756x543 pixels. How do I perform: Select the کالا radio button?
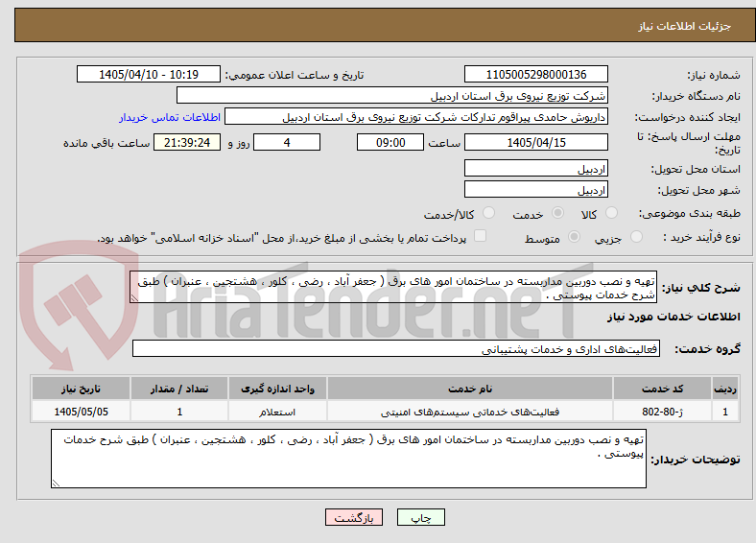(611, 213)
